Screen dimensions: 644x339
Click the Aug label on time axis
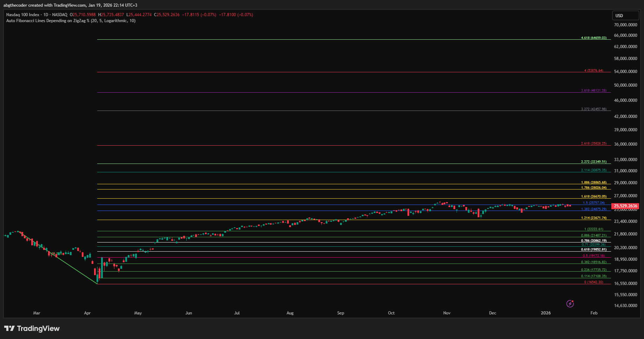(290, 313)
